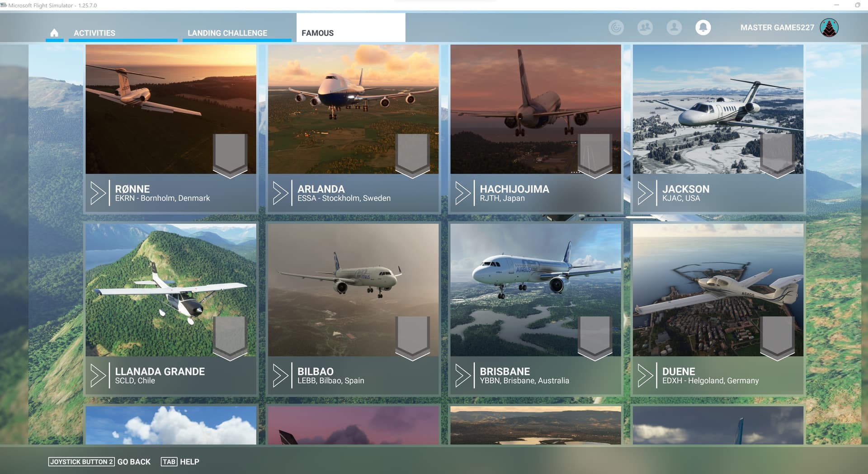This screenshot has height=474, width=868.
Task: Open the Brisbane Airbus thumbnail
Action: [536, 290]
